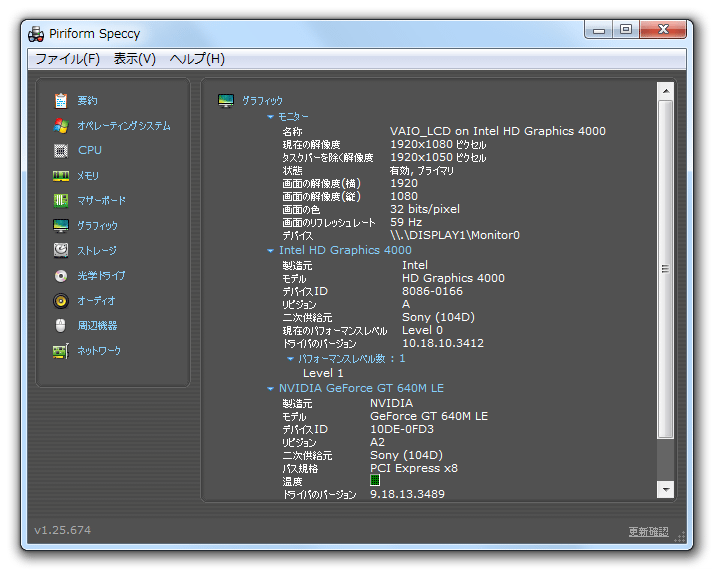The width and height of the screenshot is (718, 575).
Task: Click the vertical scrollbar thumb
Action: click(666, 269)
